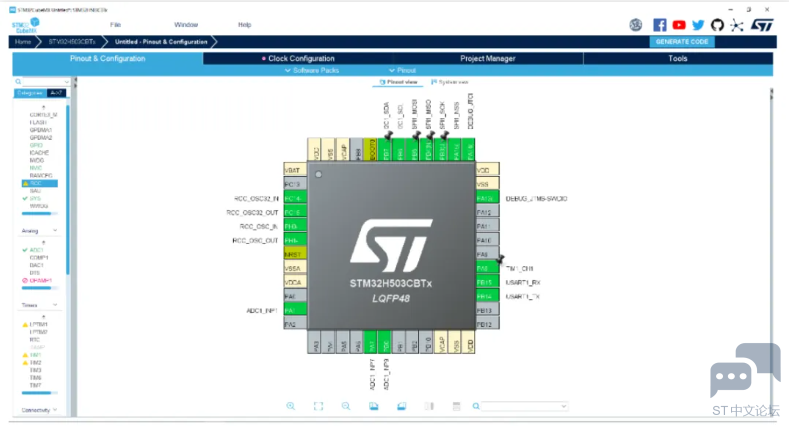Switch to Project Manager tab
This screenshot has width=789, height=426.
pos(488,58)
